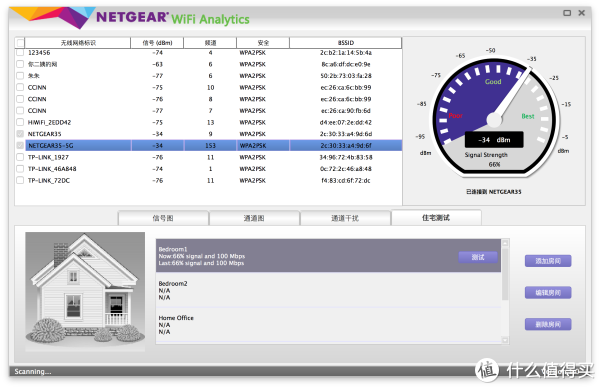Click the 添加房间 button
This screenshot has height=388, width=600.
tap(548, 261)
